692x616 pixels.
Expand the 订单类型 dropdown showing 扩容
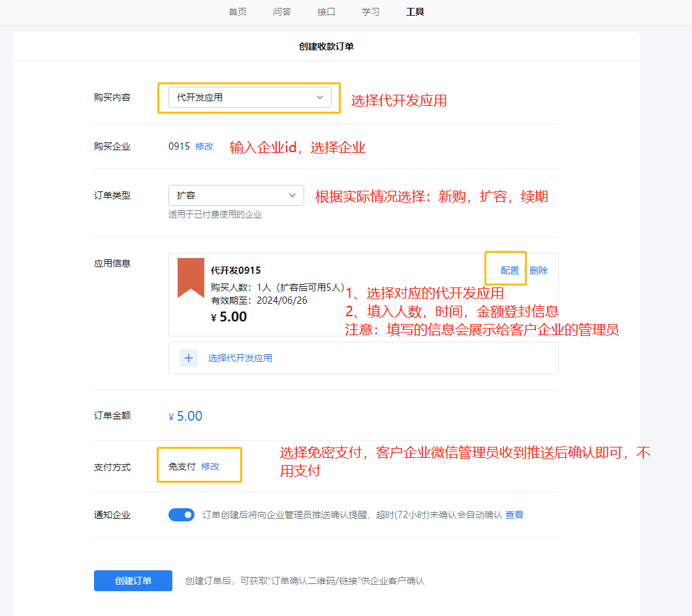click(x=236, y=195)
